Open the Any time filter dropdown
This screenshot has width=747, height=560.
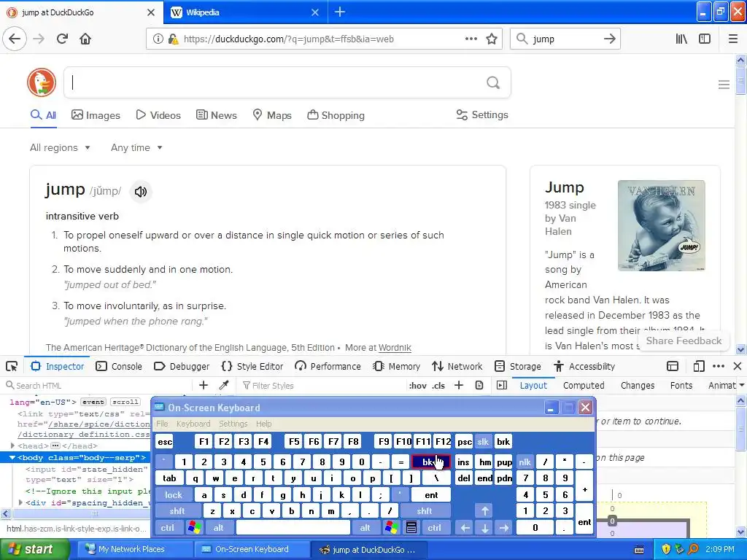coord(136,147)
